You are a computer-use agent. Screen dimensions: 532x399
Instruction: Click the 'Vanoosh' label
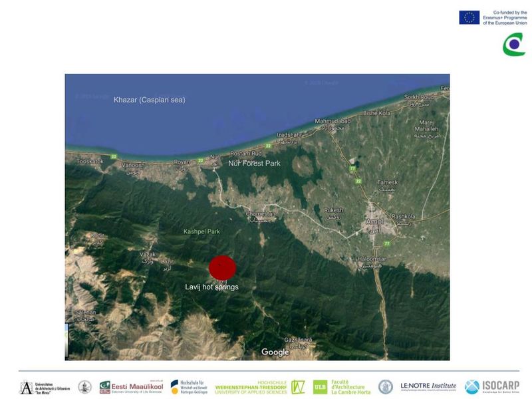click(132, 165)
